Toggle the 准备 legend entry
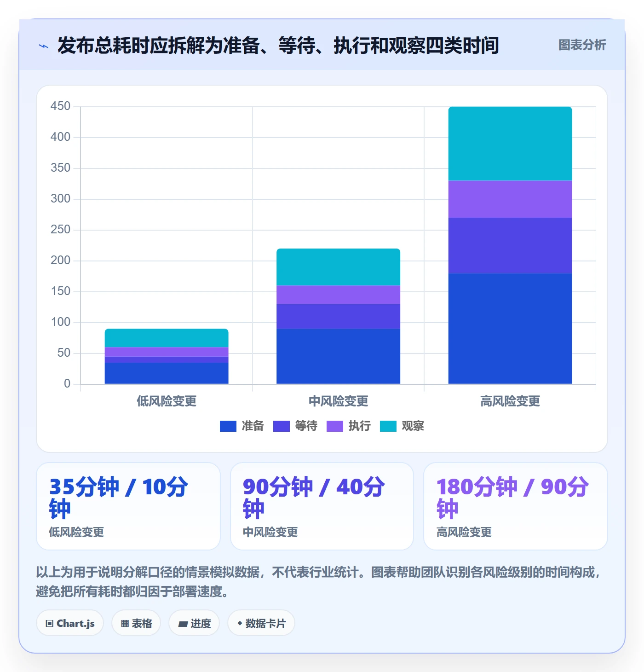The height and width of the screenshot is (672, 644). tap(242, 426)
